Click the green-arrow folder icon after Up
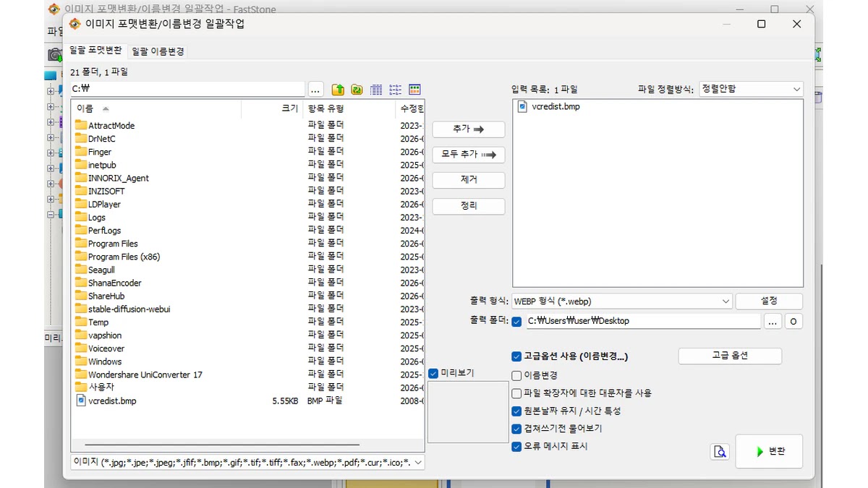 click(x=357, y=90)
